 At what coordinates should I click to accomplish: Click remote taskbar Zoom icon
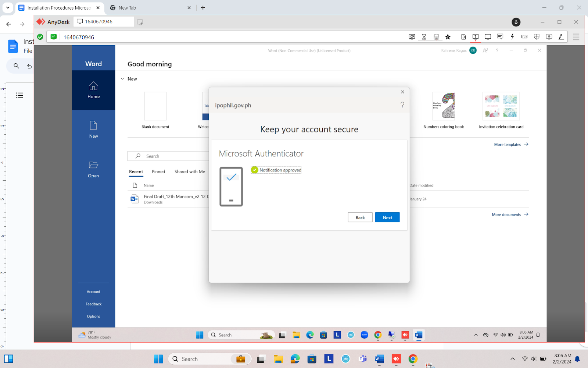click(x=365, y=335)
